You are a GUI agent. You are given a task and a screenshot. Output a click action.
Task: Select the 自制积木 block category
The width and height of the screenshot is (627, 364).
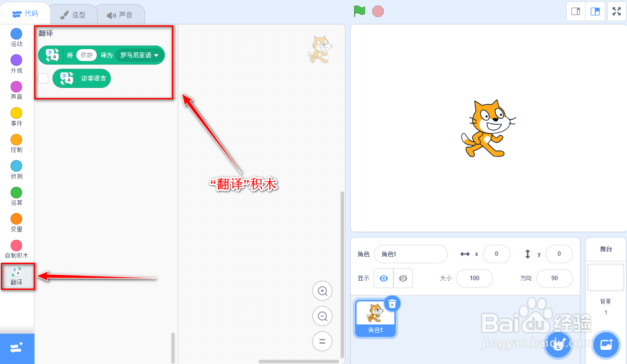tap(17, 249)
